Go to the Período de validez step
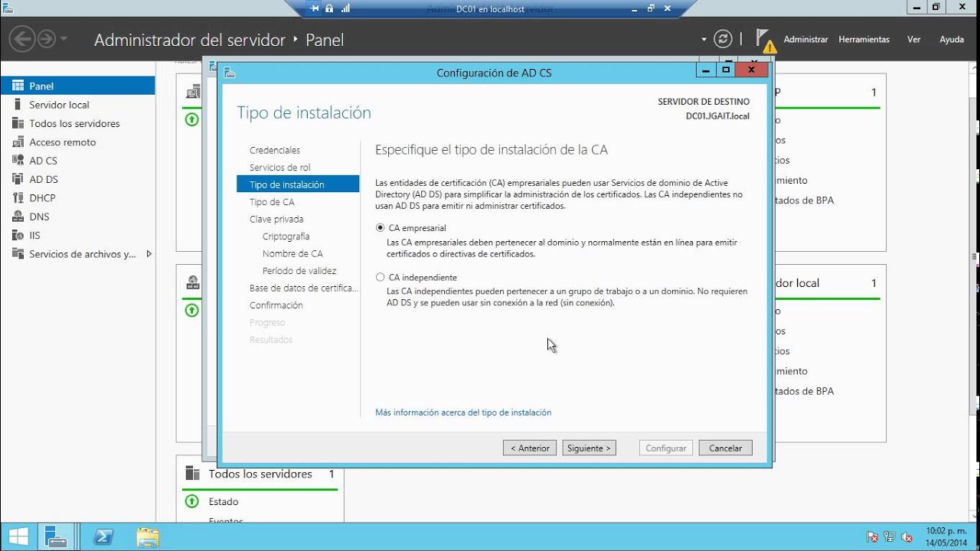Screen dimensions: 980x551 [x=299, y=271]
